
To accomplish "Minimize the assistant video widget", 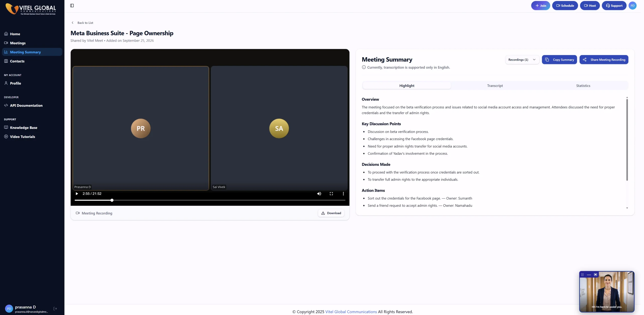I will pyautogui.click(x=589, y=274).
